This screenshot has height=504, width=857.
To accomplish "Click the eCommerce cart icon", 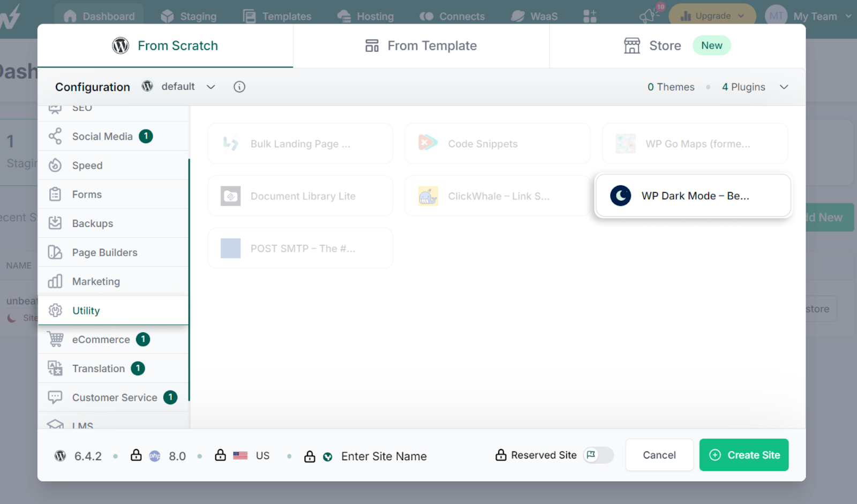I will [55, 339].
